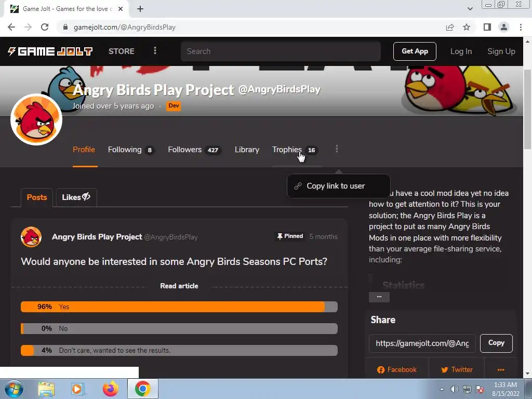
Task: Click the address bar URL
Action: 125,27
